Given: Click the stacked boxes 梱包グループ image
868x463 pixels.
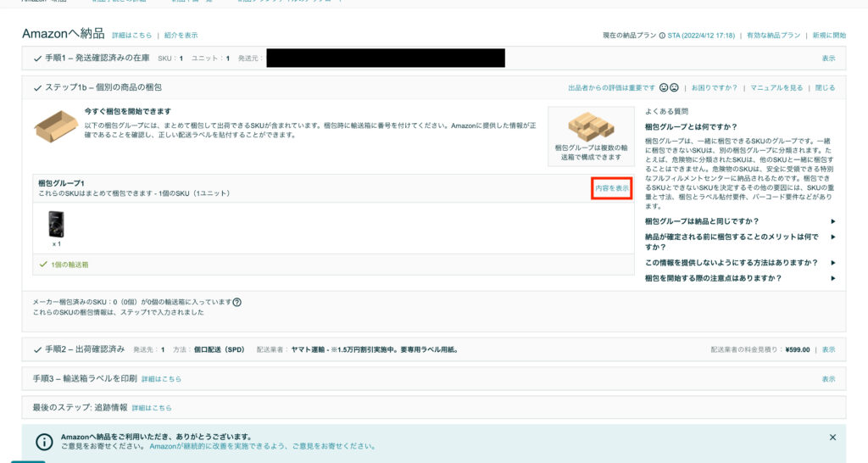Looking at the screenshot, I should pyautogui.click(x=591, y=126).
